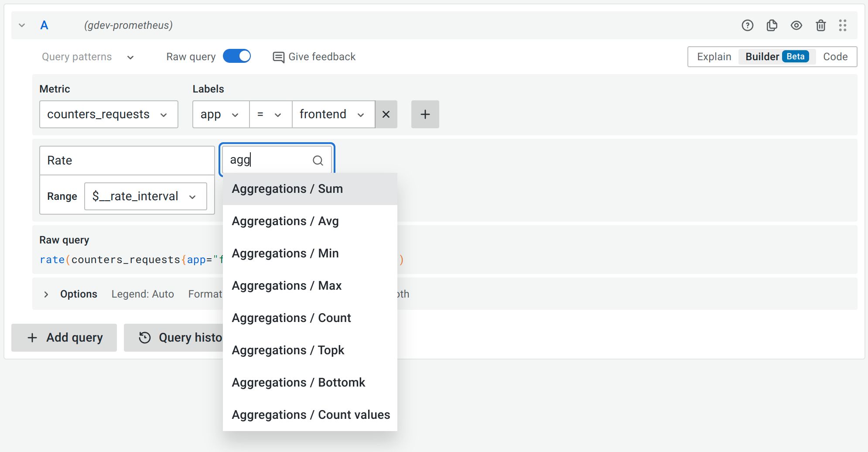Switch to Explain mode
The height and width of the screenshot is (452, 868).
click(x=714, y=57)
